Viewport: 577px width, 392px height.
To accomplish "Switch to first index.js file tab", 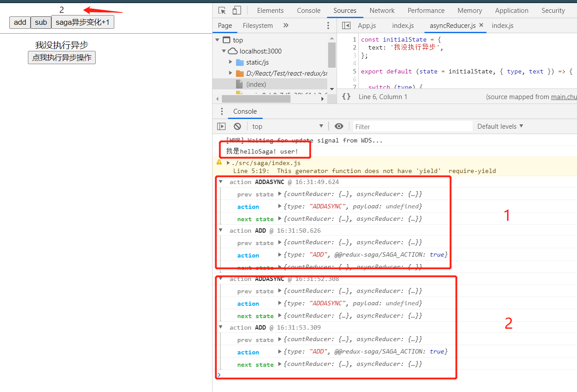I will point(403,26).
